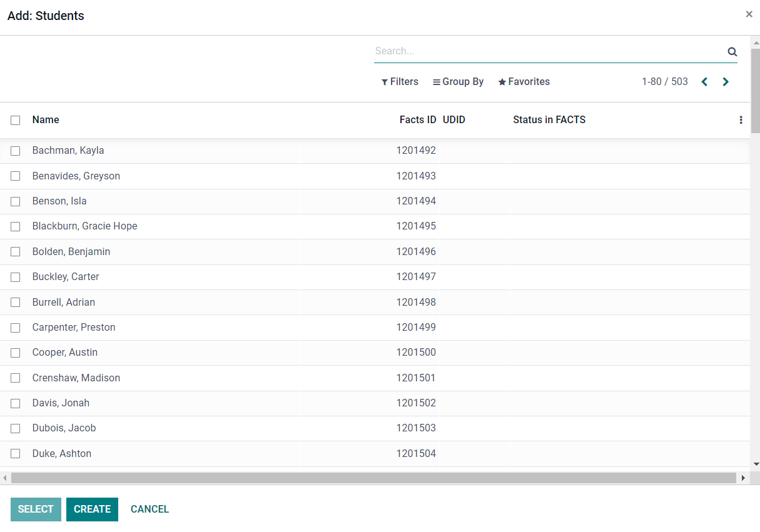Image resolution: width=760 pixels, height=532 pixels.
Task: Select the name Bolden, Benjamin
Action: click(71, 252)
